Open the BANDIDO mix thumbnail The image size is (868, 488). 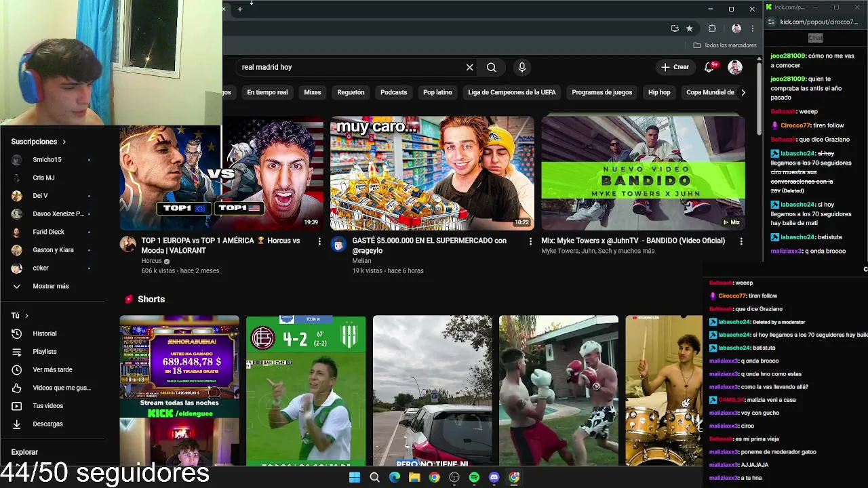(643, 174)
